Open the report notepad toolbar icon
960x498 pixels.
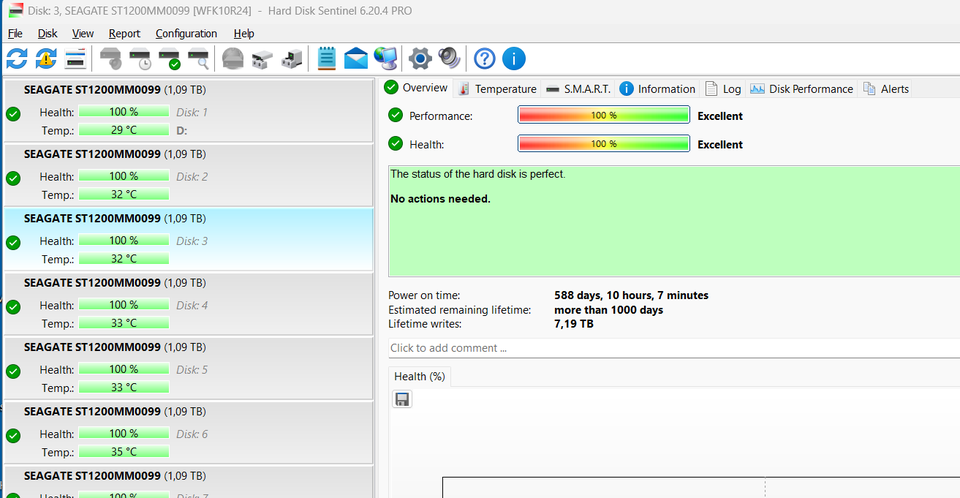click(x=326, y=59)
